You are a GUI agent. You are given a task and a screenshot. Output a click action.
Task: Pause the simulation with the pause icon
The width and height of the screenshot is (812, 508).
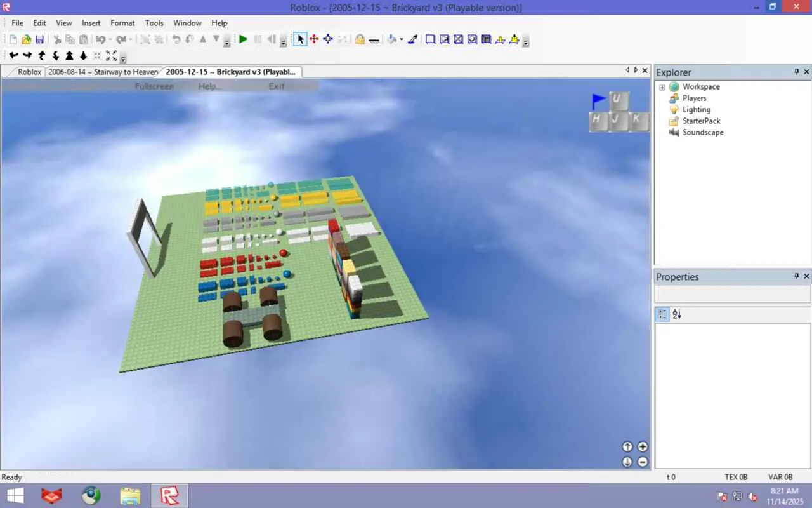tap(258, 39)
